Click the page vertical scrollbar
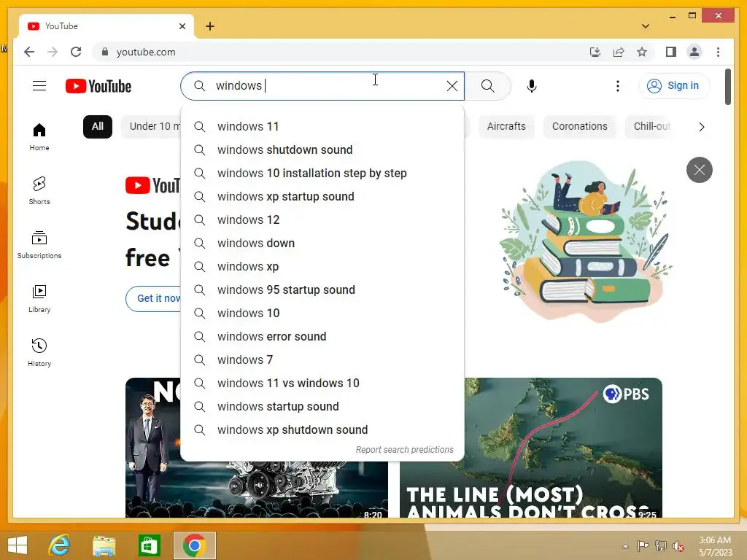Screen dimensions: 747x560 727,87
